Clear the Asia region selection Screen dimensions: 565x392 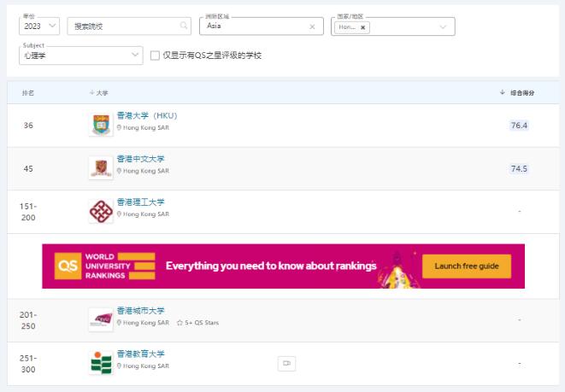pos(312,26)
